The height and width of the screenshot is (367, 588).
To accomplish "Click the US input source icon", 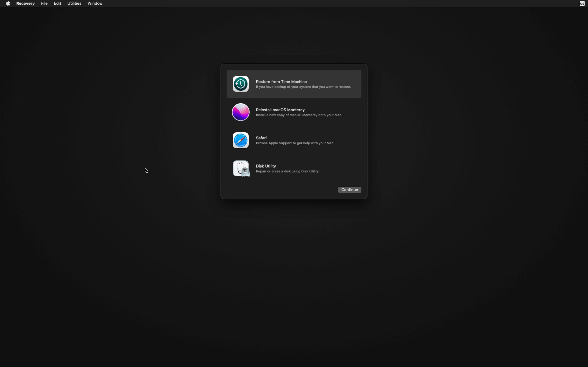I will coord(582,3).
